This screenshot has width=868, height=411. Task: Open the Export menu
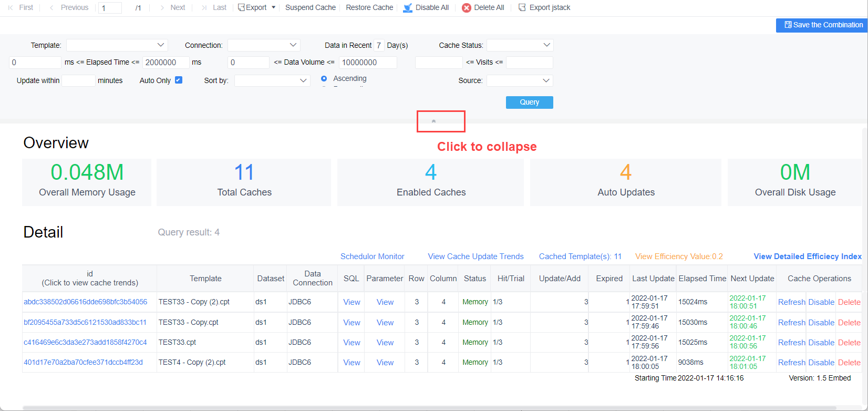click(256, 7)
